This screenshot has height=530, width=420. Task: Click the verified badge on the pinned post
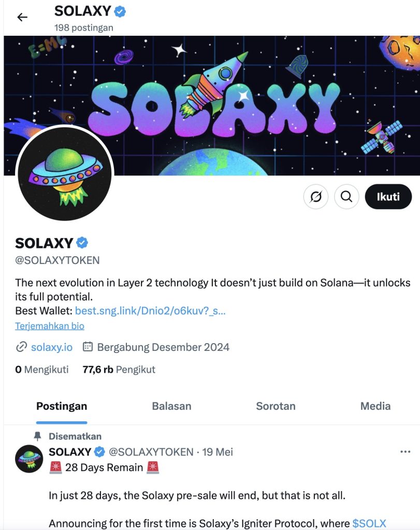tap(99, 452)
